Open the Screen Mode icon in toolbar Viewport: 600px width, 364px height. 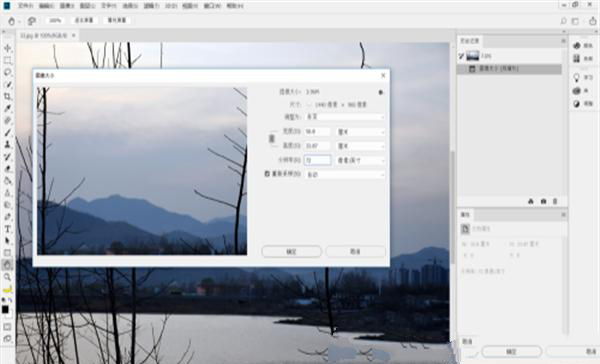tap(7, 339)
